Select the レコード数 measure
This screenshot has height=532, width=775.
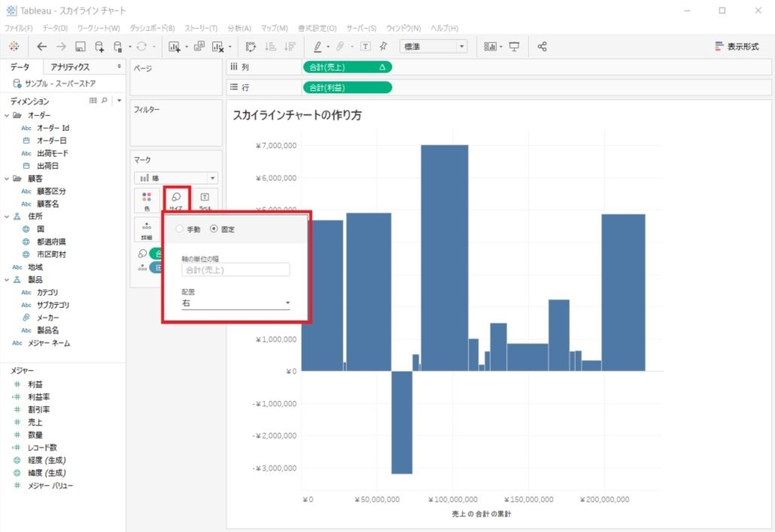(42, 447)
